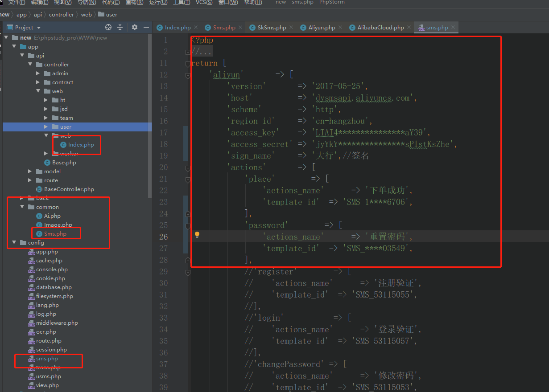
Task: Close the Index.php editor tab
Action: tap(195, 27)
